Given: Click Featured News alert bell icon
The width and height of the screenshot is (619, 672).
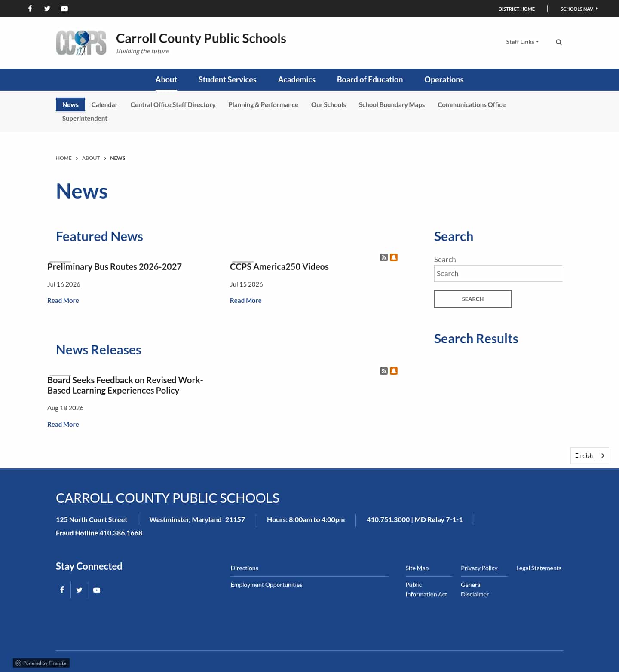Looking at the screenshot, I should tap(394, 257).
